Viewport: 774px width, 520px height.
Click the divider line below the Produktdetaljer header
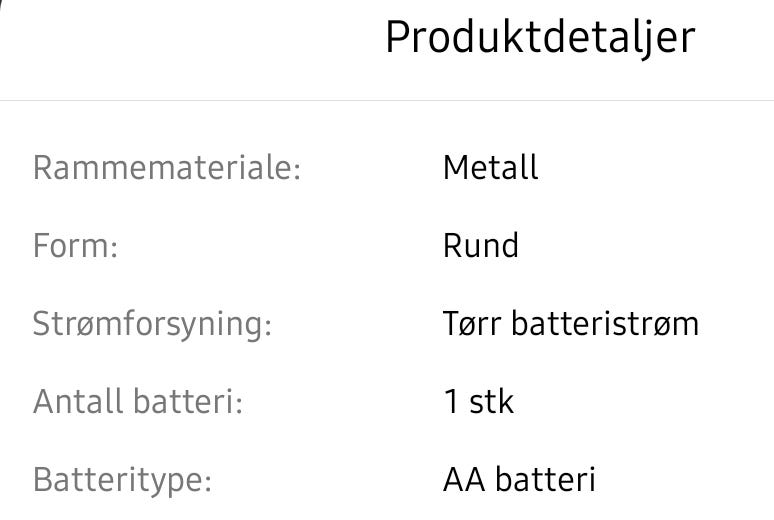tap(387, 100)
